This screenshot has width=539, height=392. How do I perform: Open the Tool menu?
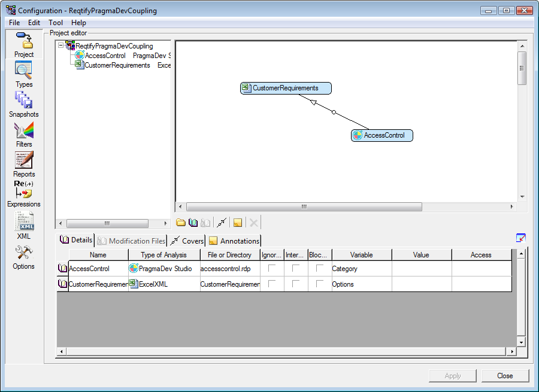56,23
